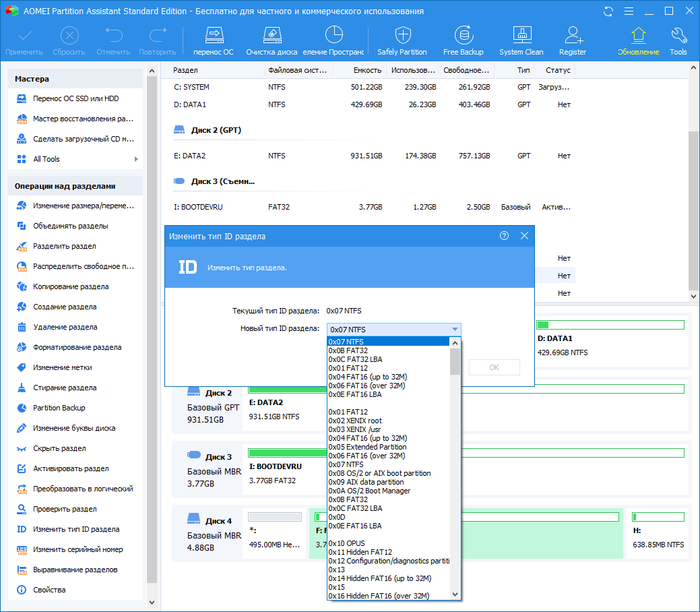Click the Файловая система column header
The width and height of the screenshot is (700, 612).
tap(298, 70)
